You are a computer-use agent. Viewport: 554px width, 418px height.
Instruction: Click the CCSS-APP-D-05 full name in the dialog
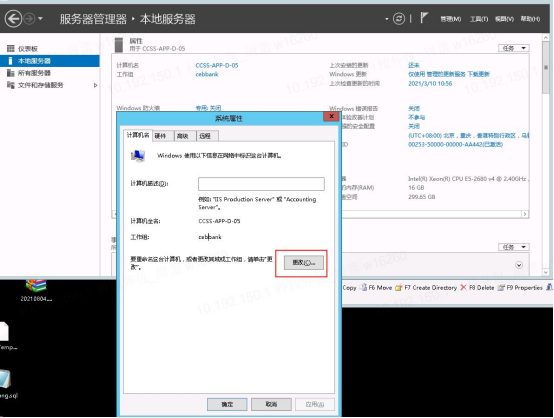click(219, 221)
